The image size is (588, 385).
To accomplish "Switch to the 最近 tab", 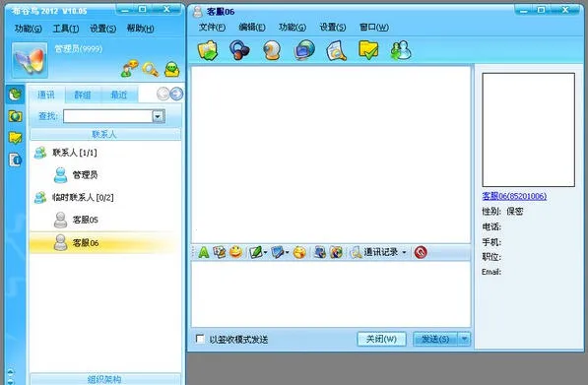I will [119, 95].
